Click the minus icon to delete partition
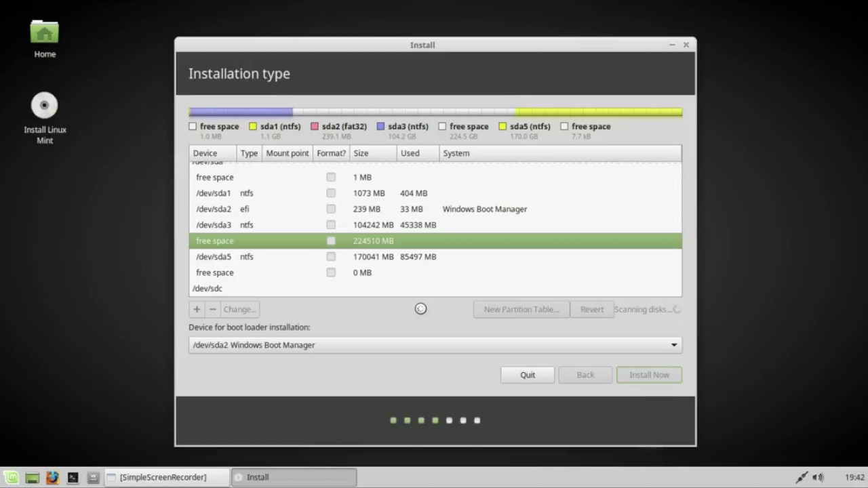Image resolution: width=868 pixels, height=488 pixels. pyautogui.click(x=213, y=309)
